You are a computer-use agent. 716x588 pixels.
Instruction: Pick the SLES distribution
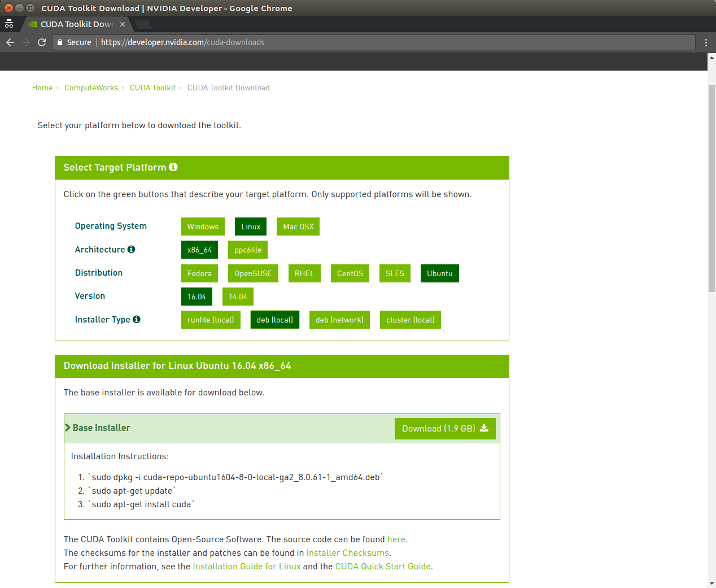click(395, 273)
